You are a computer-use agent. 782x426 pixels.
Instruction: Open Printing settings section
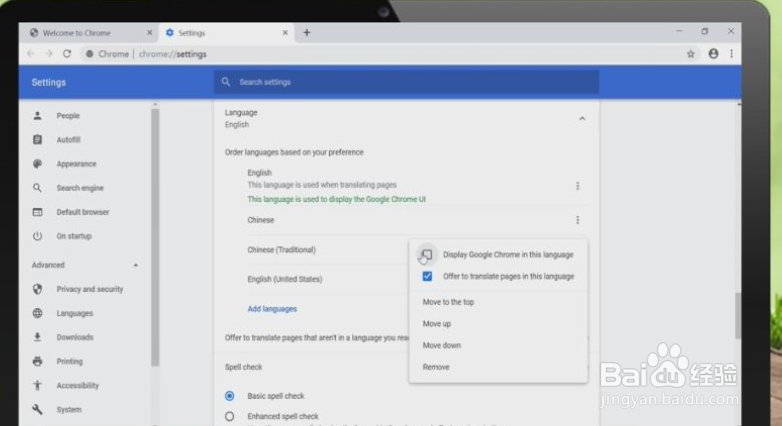point(69,361)
